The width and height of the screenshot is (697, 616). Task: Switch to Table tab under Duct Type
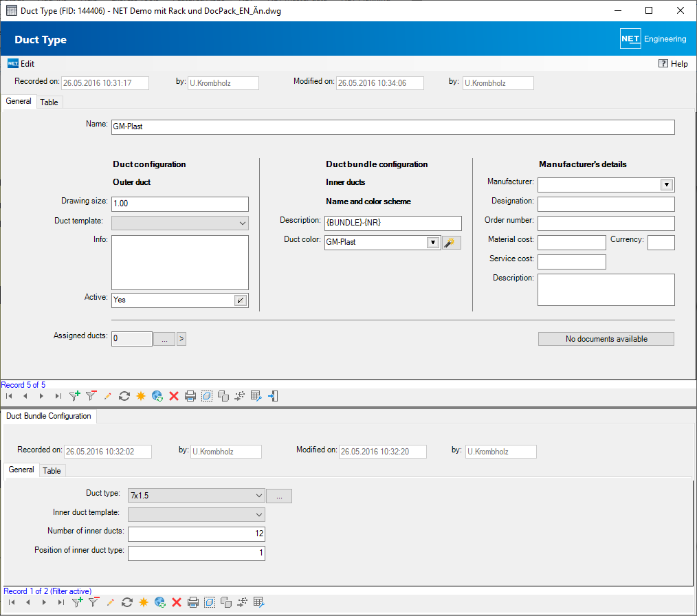point(49,102)
